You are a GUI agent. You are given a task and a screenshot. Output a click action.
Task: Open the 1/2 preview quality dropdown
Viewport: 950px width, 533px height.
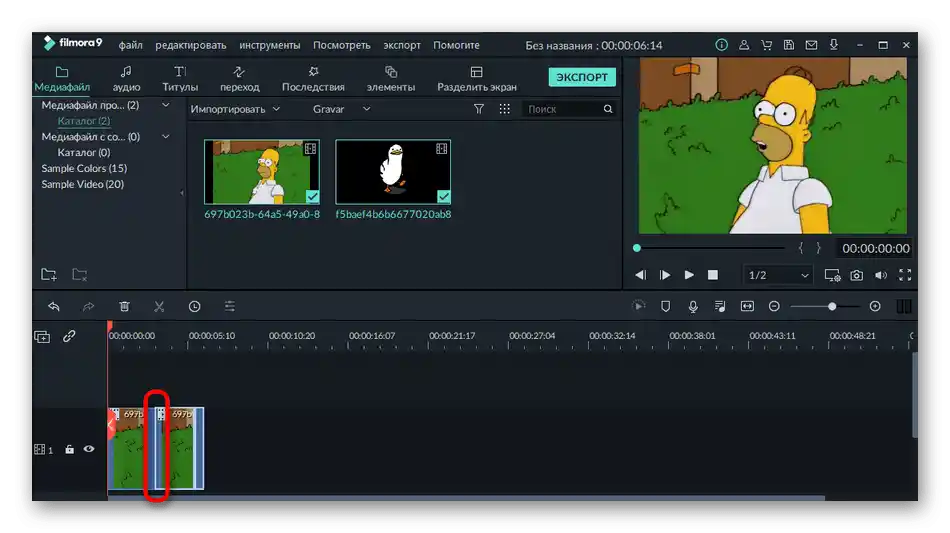[779, 275]
